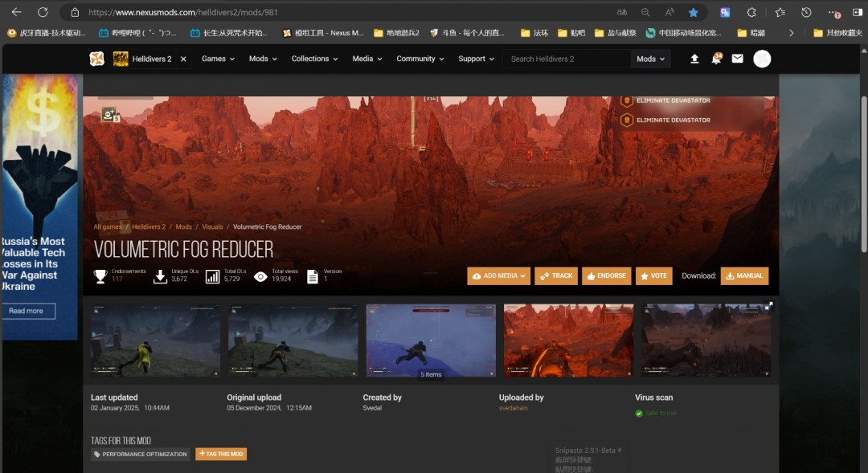Open uploader svedalrain profile link
Image resolution: width=868 pixels, height=473 pixels.
513,408
